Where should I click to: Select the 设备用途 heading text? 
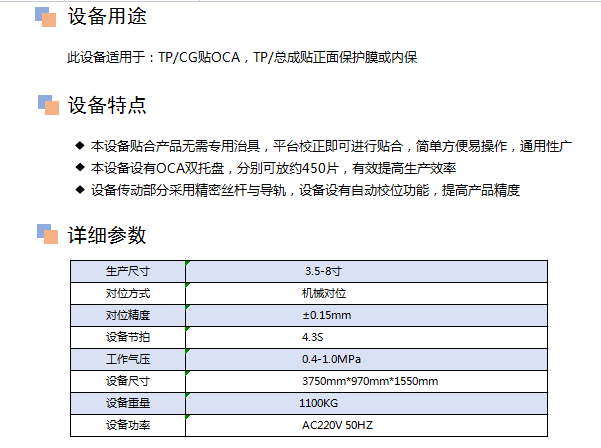coord(106,17)
